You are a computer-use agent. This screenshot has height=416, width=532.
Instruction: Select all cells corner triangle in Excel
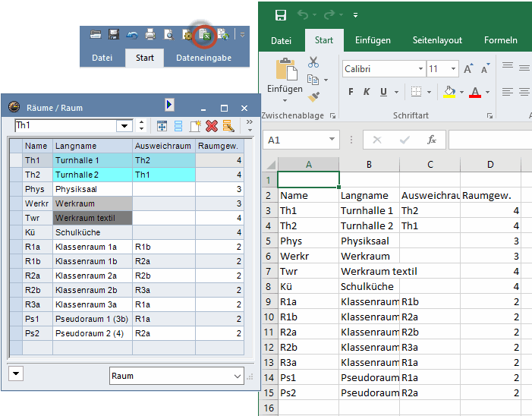click(x=271, y=165)
